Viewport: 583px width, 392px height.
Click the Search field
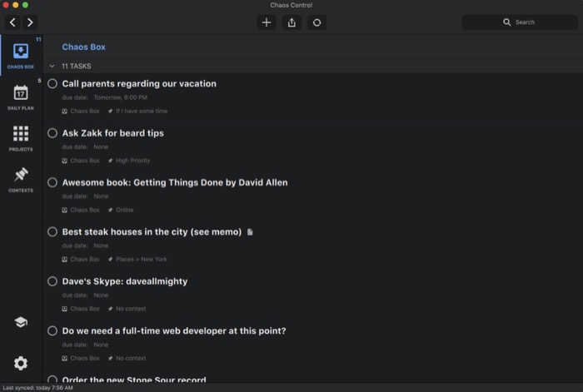click(x=520, y=22)
